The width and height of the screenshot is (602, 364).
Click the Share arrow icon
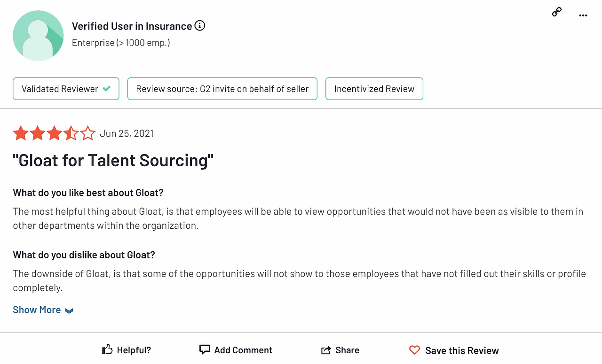326,350
